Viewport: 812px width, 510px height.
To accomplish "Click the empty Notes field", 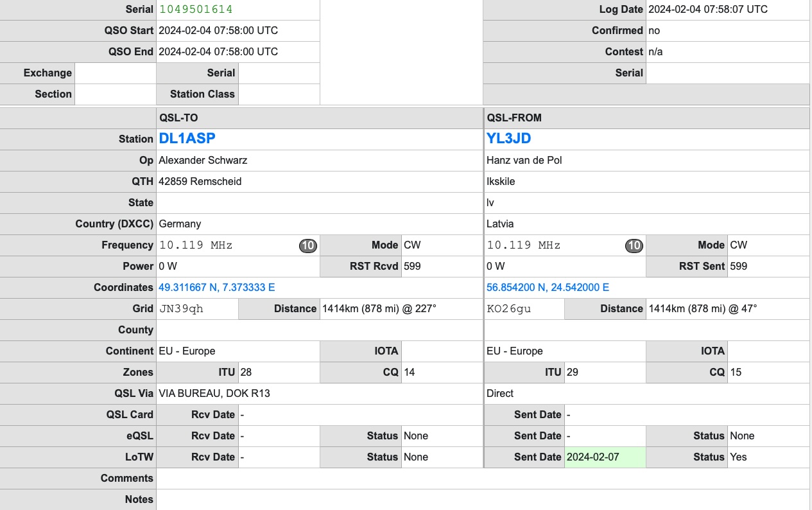I will click(483, 499).
